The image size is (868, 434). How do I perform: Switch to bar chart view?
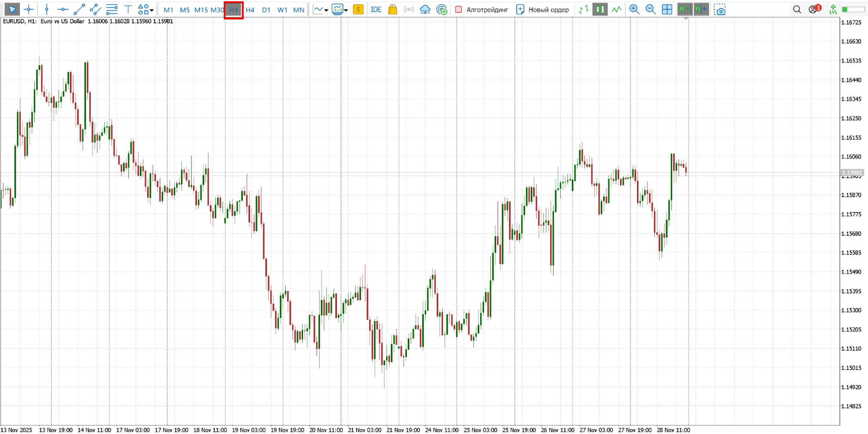pyautogui.click(x=584, y=9)
